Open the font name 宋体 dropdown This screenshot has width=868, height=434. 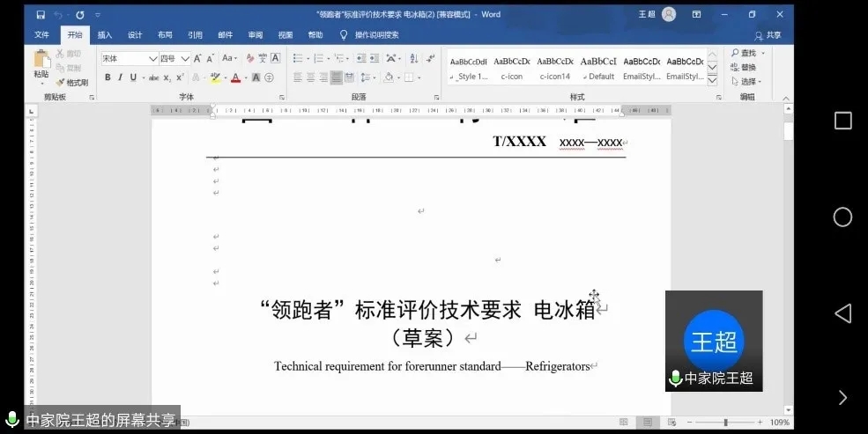point(152,58)
